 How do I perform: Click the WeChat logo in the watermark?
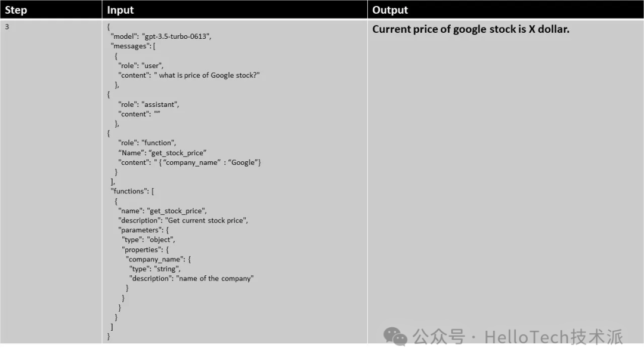click(395, 337)
